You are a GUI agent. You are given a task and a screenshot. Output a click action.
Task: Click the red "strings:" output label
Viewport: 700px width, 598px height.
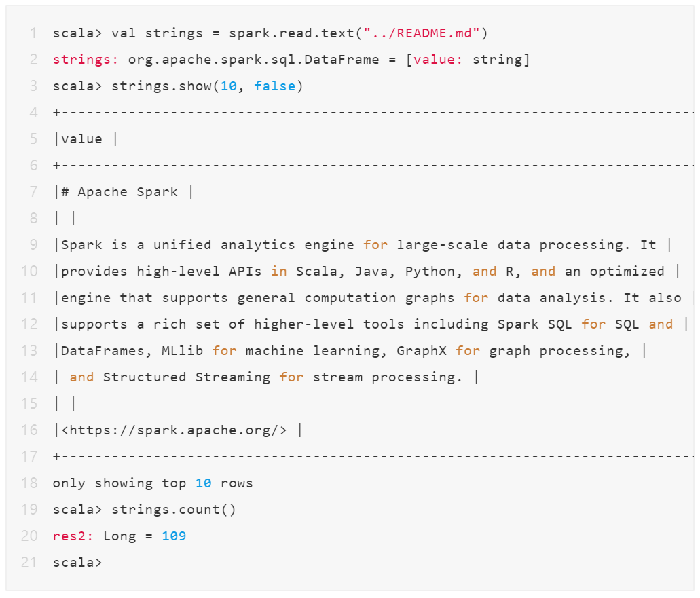[x=86, y=60]
